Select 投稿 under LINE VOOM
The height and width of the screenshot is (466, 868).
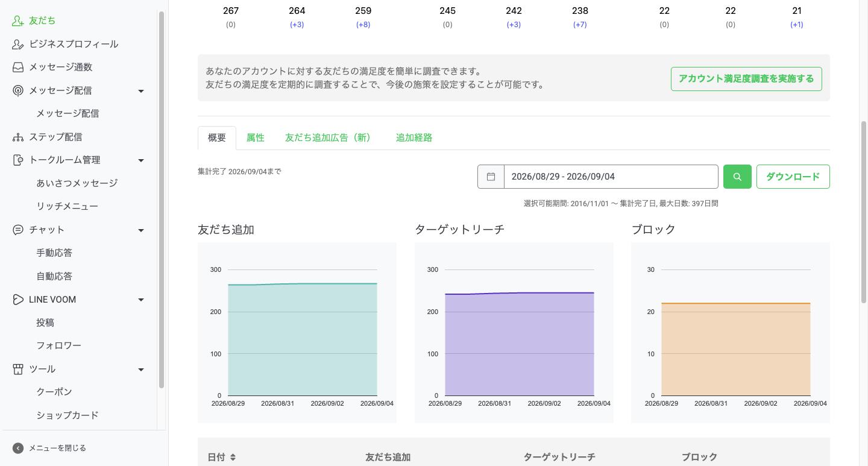click(45, 323)
